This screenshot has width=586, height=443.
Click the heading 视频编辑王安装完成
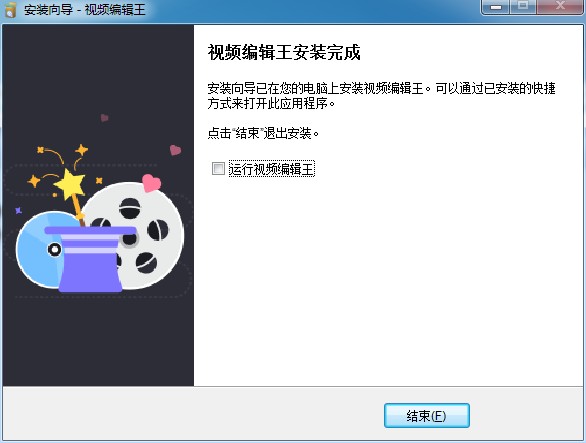(x=284, y=52)
